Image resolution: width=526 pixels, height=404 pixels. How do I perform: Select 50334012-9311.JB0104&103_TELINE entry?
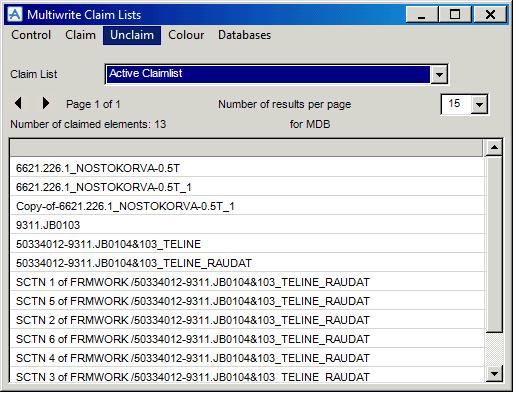(x=247, y=244)
